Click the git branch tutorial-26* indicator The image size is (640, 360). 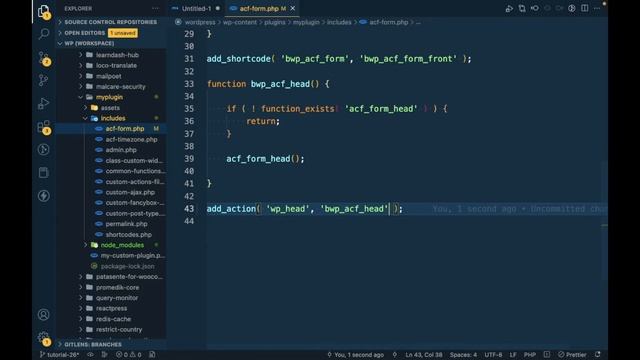59,354
